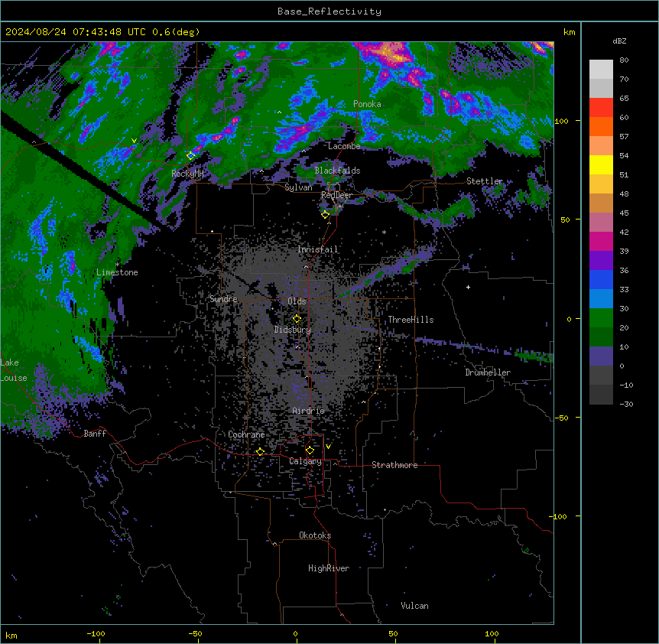The height and width of the screenshot is (644, 659).
Task: Click the yellow V marker east of Calgary
Action: [x=328, y=447]
